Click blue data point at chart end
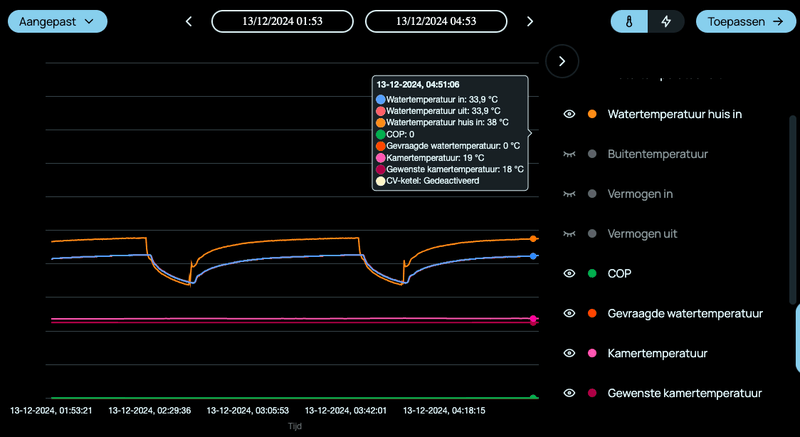 533,256
